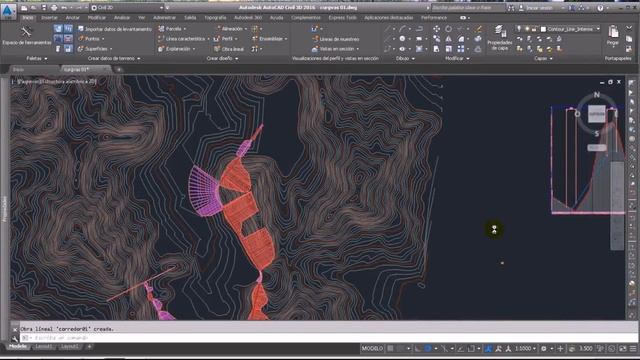Expand the Capas panel
The width and height of the screenshot is (640, 360).
pyautogui.click(x=543, y=59)
